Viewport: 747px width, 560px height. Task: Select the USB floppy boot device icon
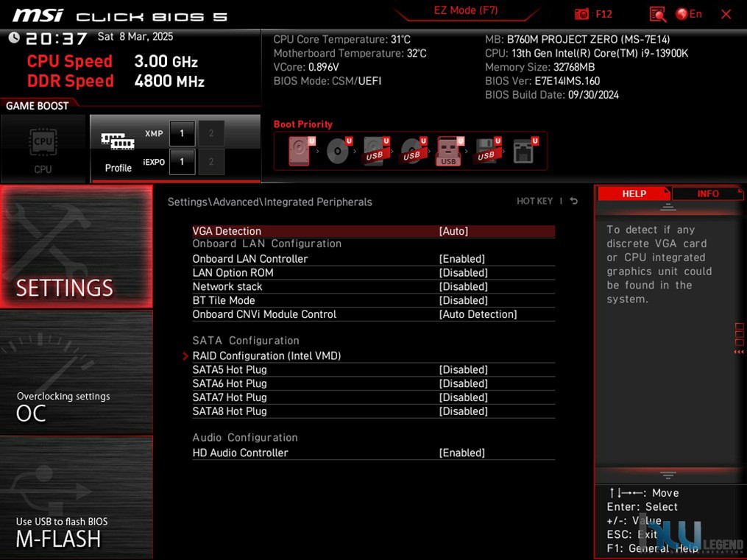point(487,151)
